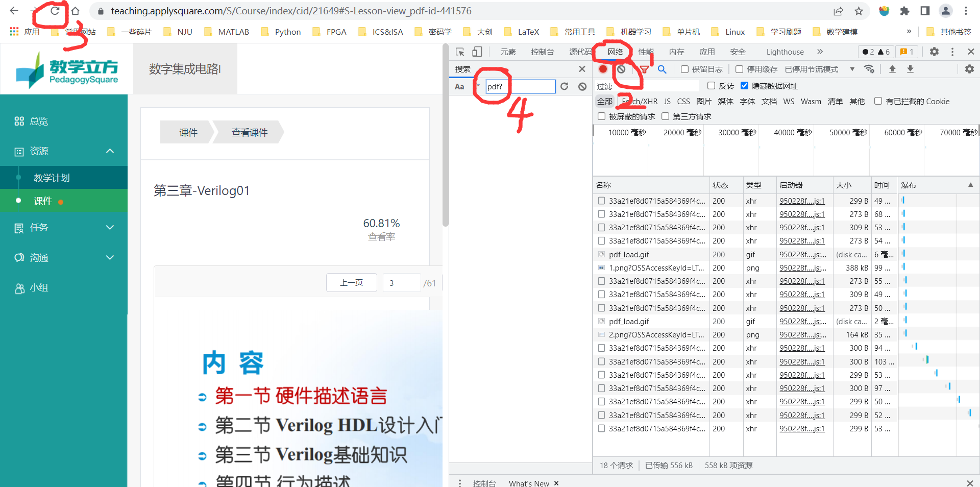Open the network search magnifier
The image size is (980, 487).
662,69
